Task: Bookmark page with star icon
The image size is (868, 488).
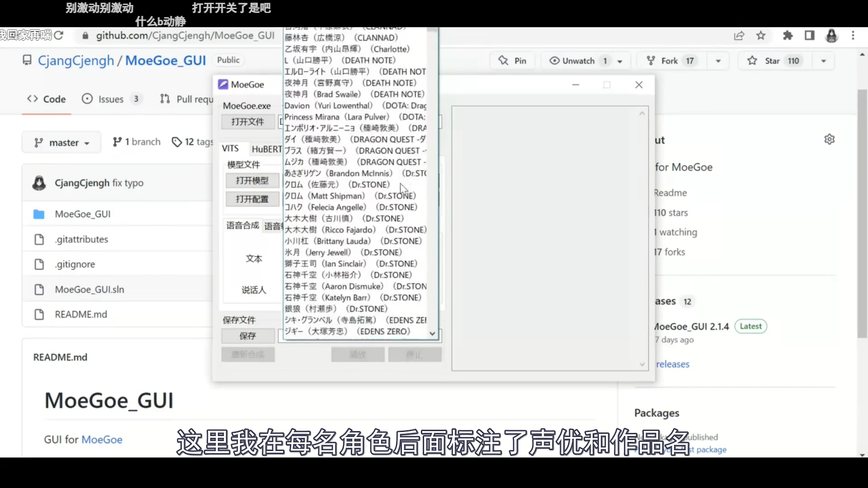Action: point(761,35)
